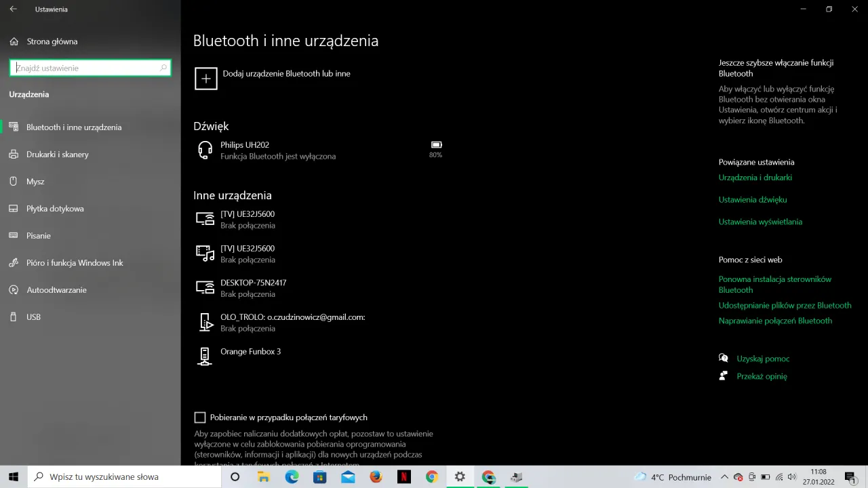The width and height of the screenshot is (868, 488).
Task: Open Urządzenia i drukarki
Action: coord(755,177)
